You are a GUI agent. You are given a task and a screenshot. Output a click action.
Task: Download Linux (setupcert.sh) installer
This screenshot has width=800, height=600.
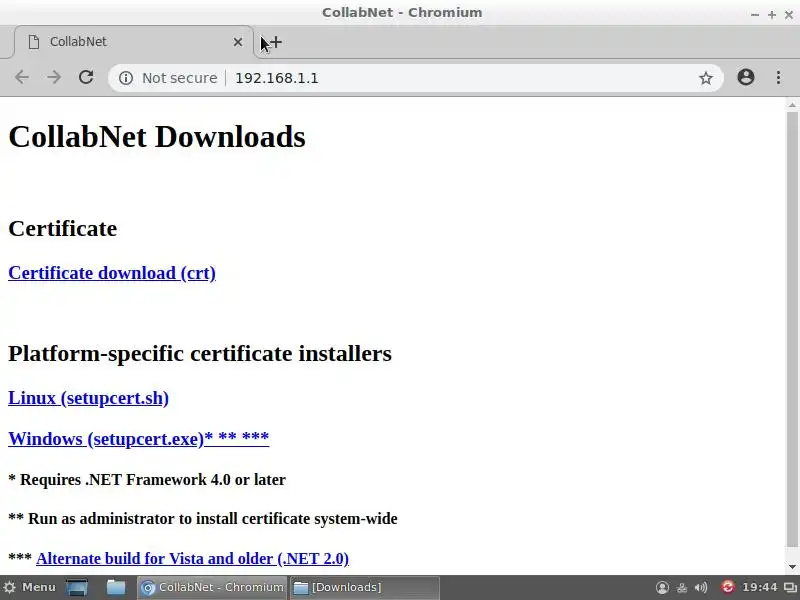tap(88, 398)
